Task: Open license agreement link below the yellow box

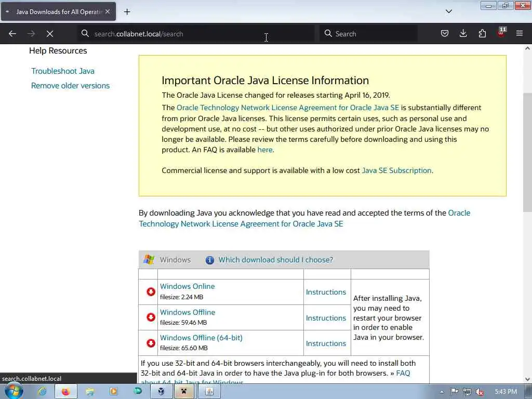Action: [x=304, y=218]
